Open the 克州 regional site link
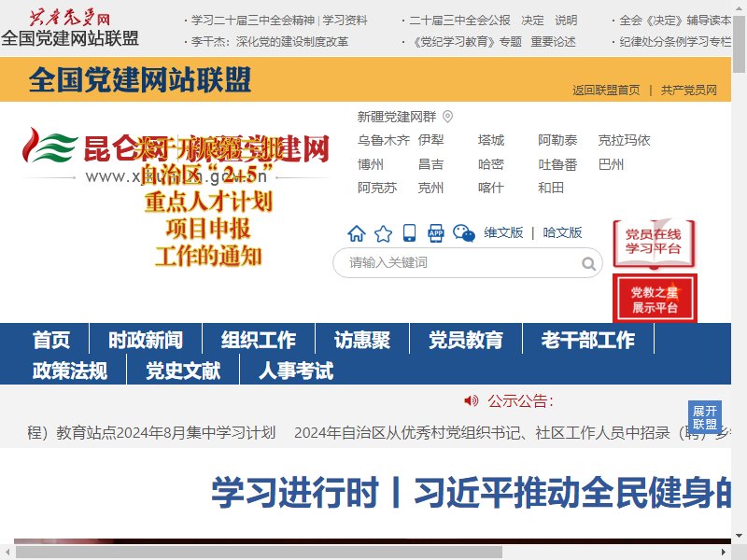747x560 pixels. pyautogui.click(x=430, y=189)
